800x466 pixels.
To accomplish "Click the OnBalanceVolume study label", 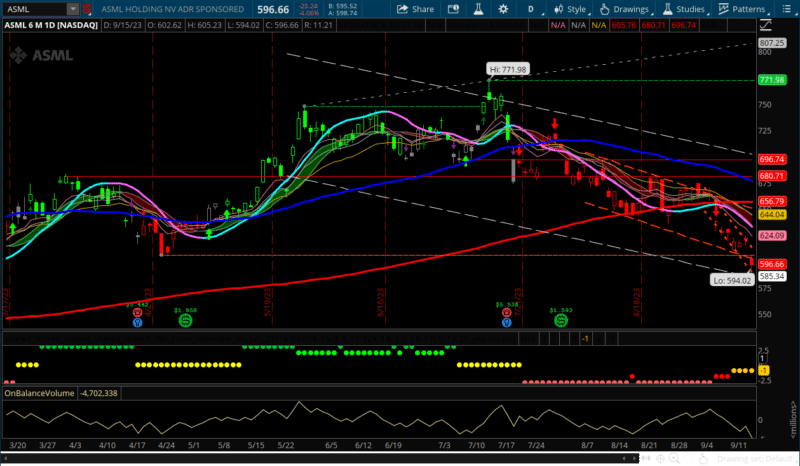I will pos(39,393).
